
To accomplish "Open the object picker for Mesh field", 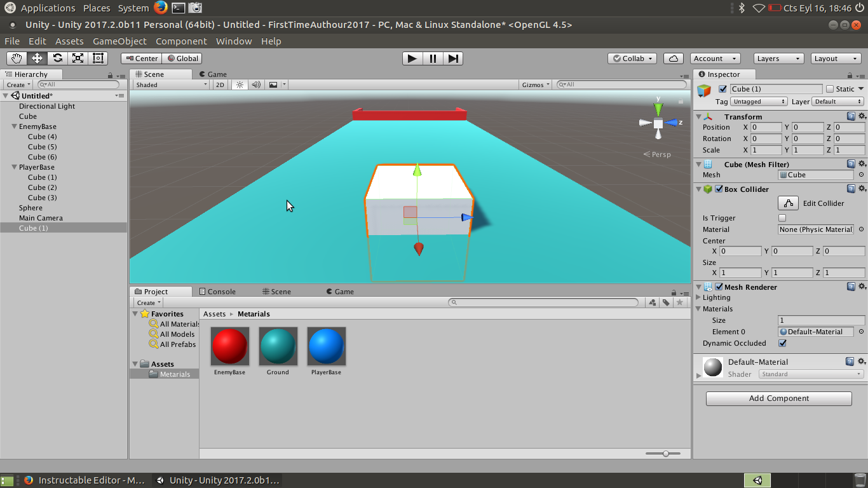I will click(x=861, y=175).
